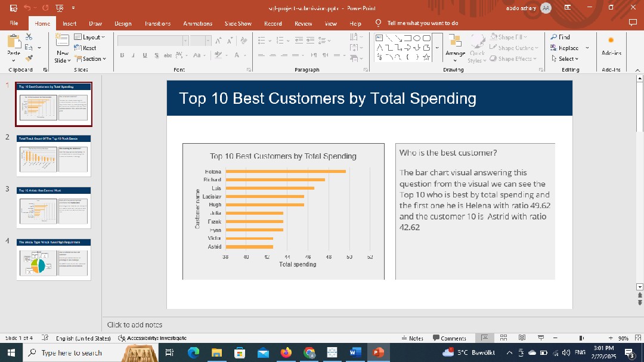
Task: Switch to Slide Sorter view
Action: tap(504, 338)
